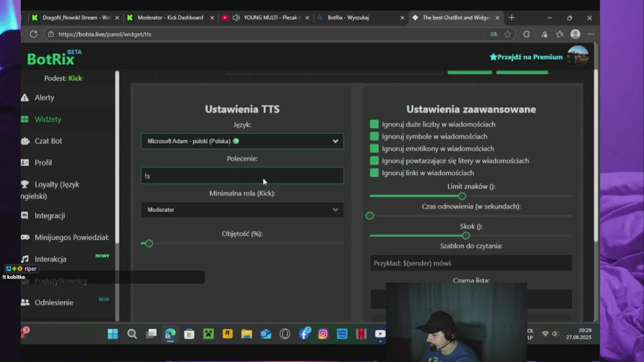644x362 pixels.
Task: Switch to Moderator - Kick Dashboard tab
Action: (x=170, y=18)
